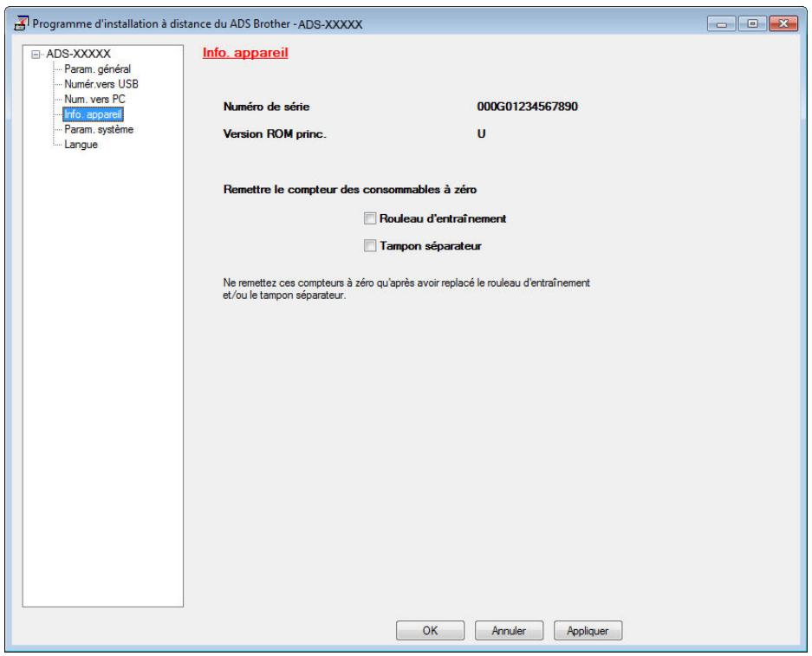Click the Annuler button
Image resolution: width=812 pixels, height=656 pixels.
point(509,631)
